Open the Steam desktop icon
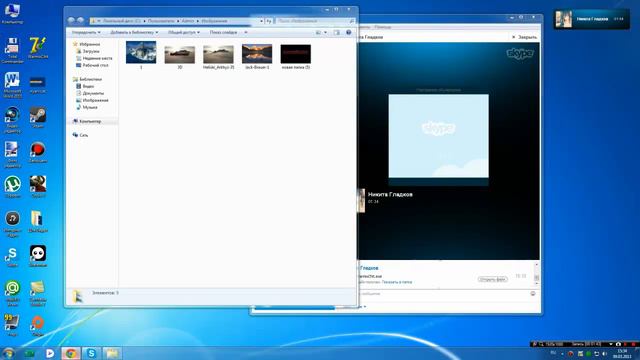640x360 pixels. coord(38,118)
